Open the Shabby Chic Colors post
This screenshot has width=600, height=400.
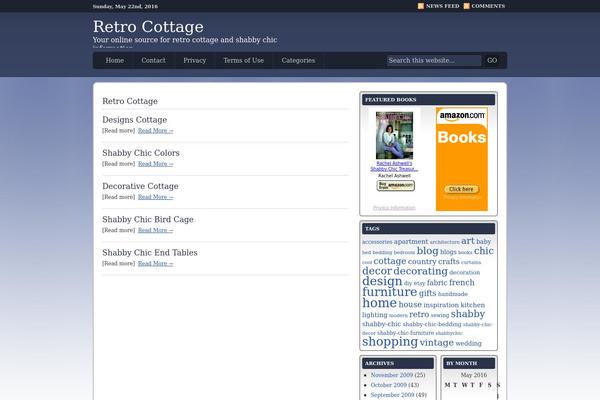coord(141,153)
